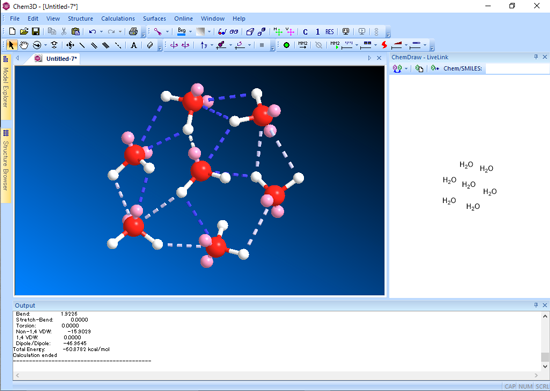Image resolution: width=550 pixels, height=391 pixels.
Task: Click the MM2 minimize energy icon
Action: [x=303, y=45]
